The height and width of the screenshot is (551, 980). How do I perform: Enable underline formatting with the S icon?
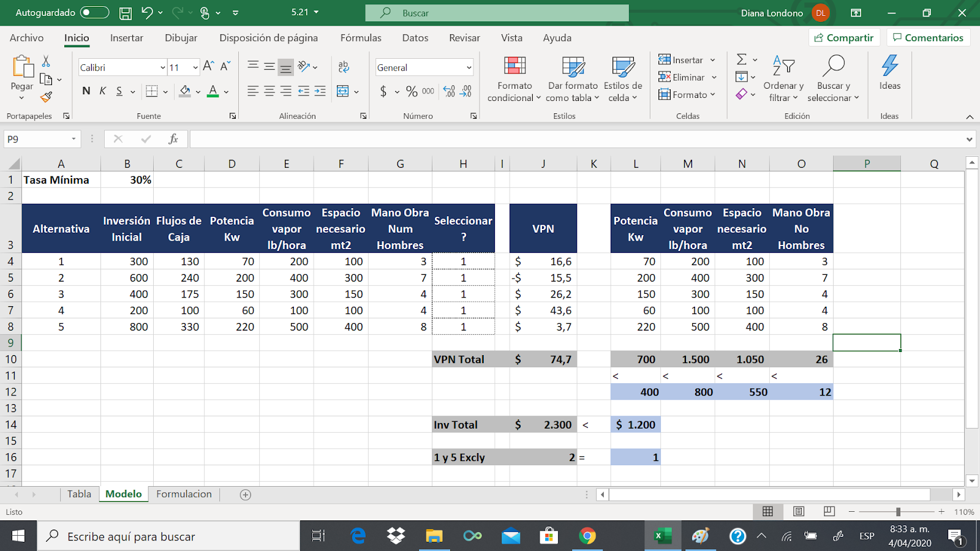click(118, 91)
